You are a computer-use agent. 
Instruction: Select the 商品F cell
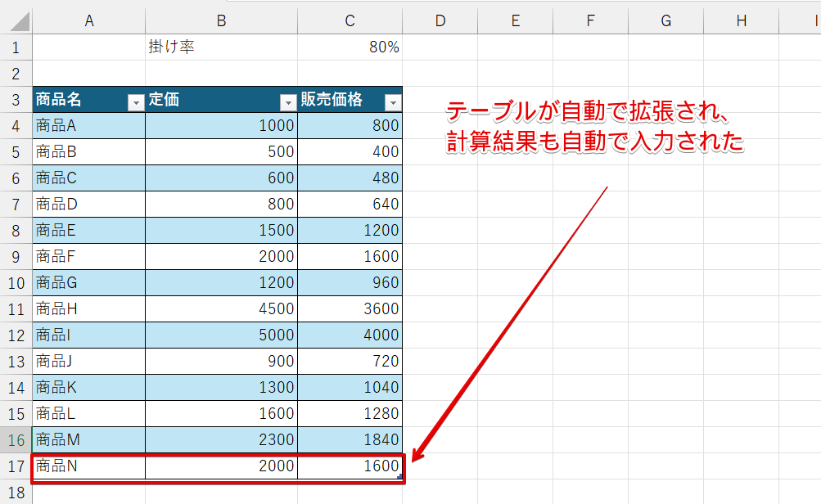coord(89,256)
